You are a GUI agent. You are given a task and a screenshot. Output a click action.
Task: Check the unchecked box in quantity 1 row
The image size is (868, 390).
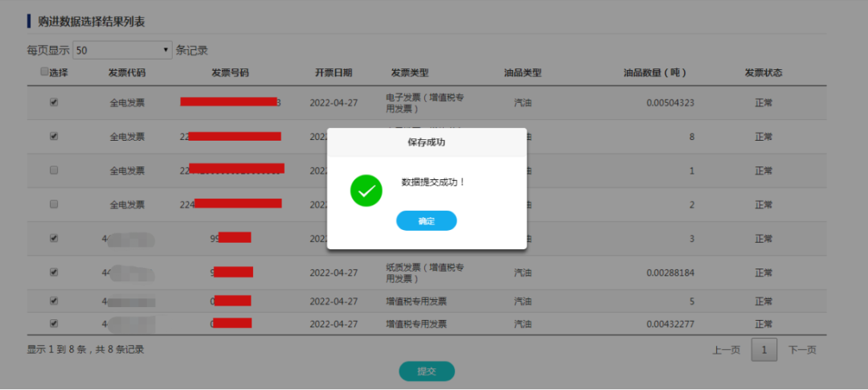click(x=54, y=170)
